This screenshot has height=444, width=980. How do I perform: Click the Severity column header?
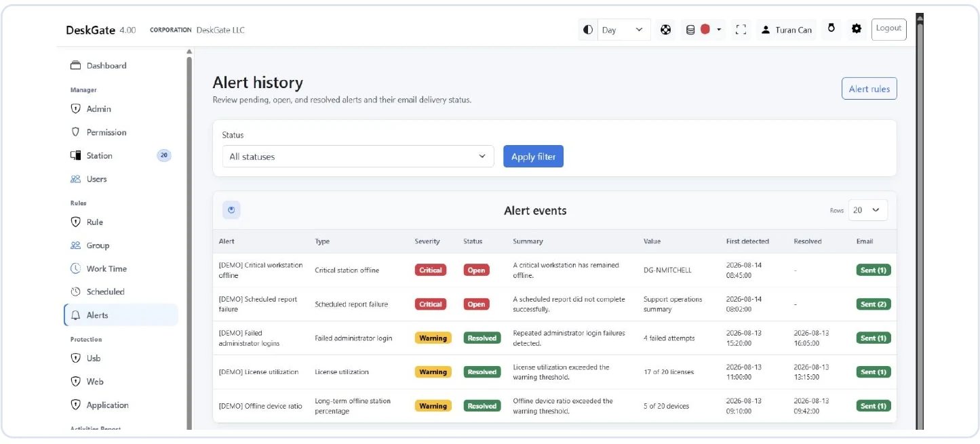tap(427, 241)
